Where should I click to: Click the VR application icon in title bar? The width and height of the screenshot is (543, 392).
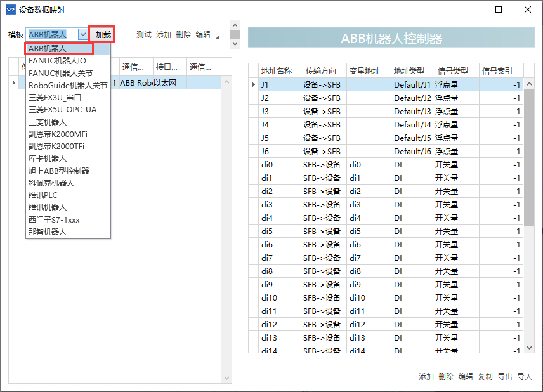11,10
